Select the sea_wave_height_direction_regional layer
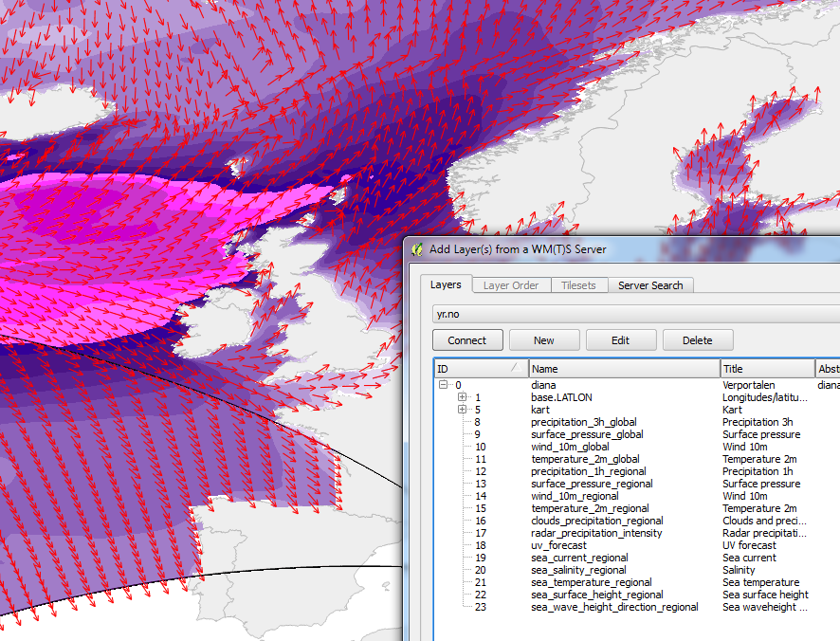The width and height of the screenshot is (840, 641). [614, 607]
